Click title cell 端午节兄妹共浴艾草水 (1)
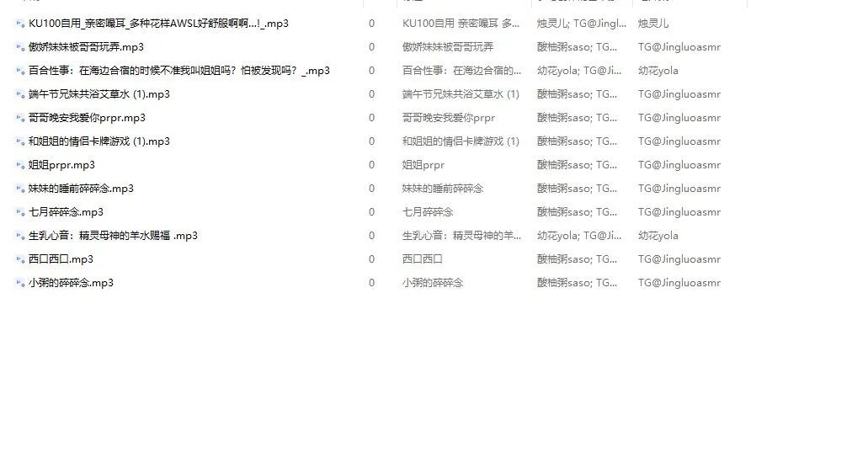The image size is (868, 453). (x=461, y=94)
